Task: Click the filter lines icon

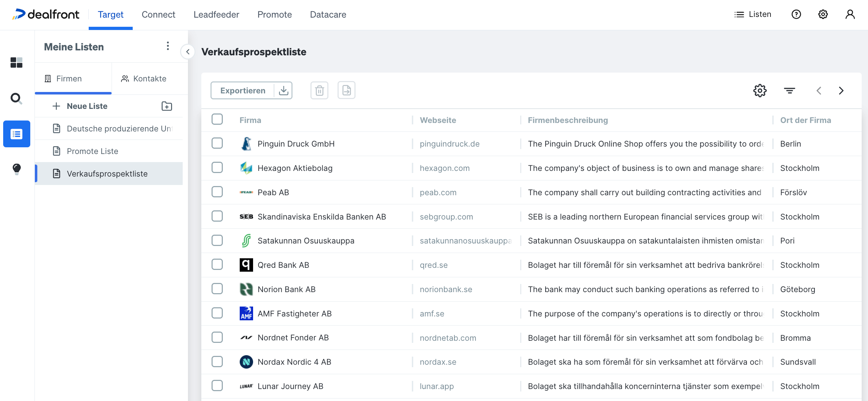Action: pos(790,91)
